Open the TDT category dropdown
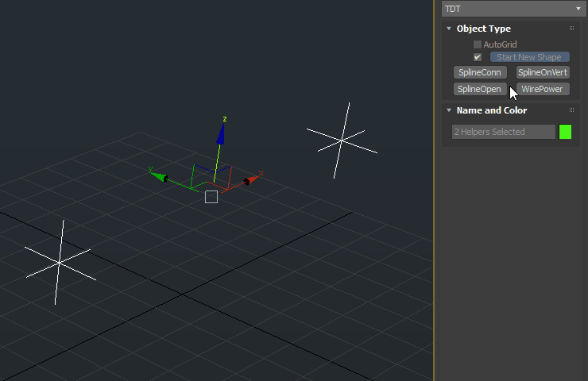 [x=513, y=9]
